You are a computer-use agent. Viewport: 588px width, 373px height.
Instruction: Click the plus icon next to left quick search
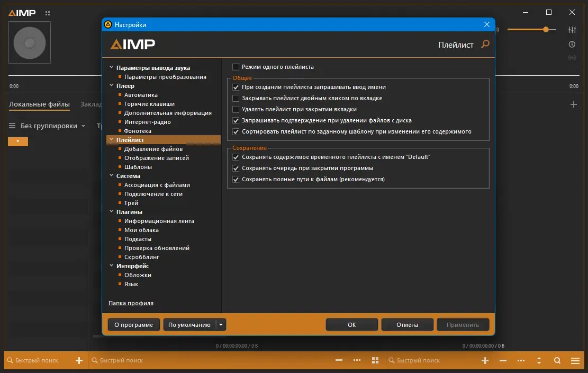(x=79, y=361)
